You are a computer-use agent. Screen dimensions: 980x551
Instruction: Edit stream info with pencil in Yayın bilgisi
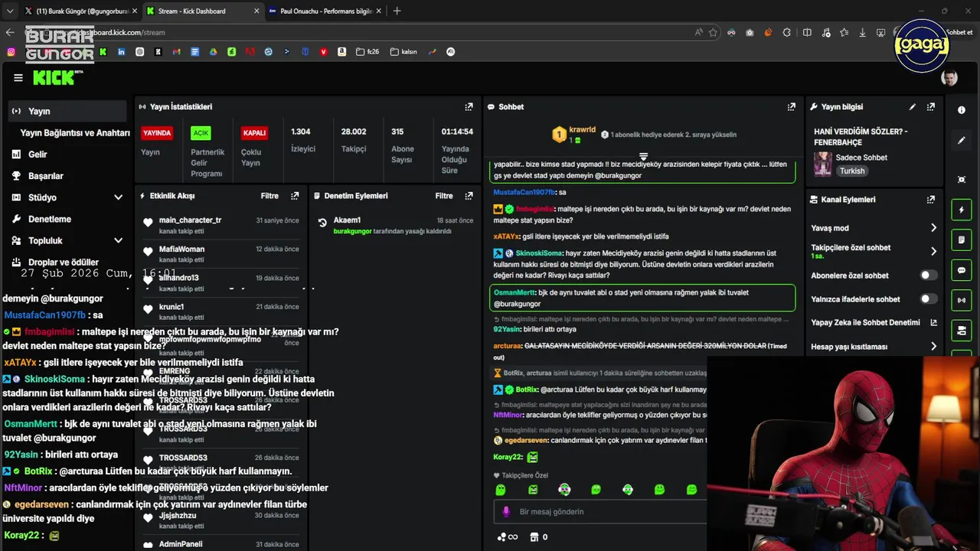pos(912,107)
